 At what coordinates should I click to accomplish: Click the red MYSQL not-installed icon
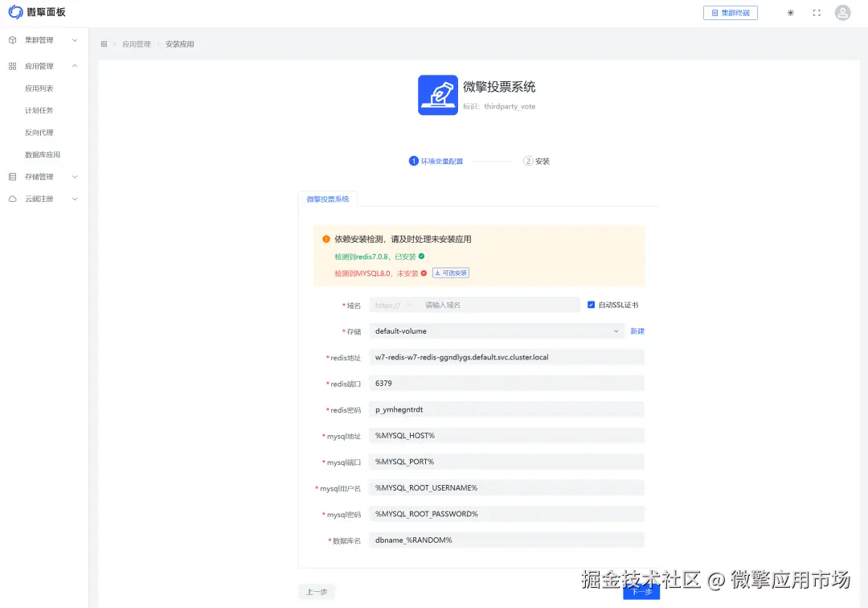pyautogui.click(x=424, y=273)
